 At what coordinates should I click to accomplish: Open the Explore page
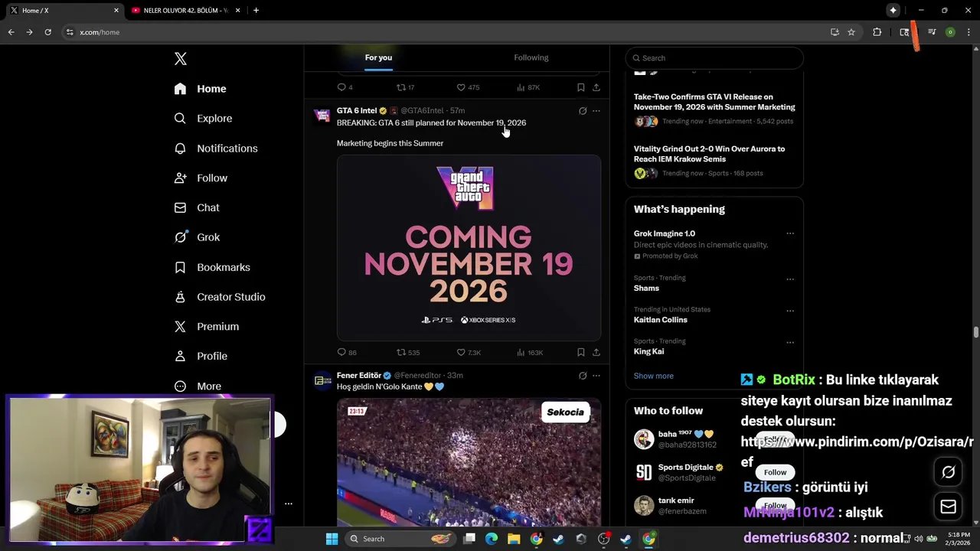click(x=203, y=119)
